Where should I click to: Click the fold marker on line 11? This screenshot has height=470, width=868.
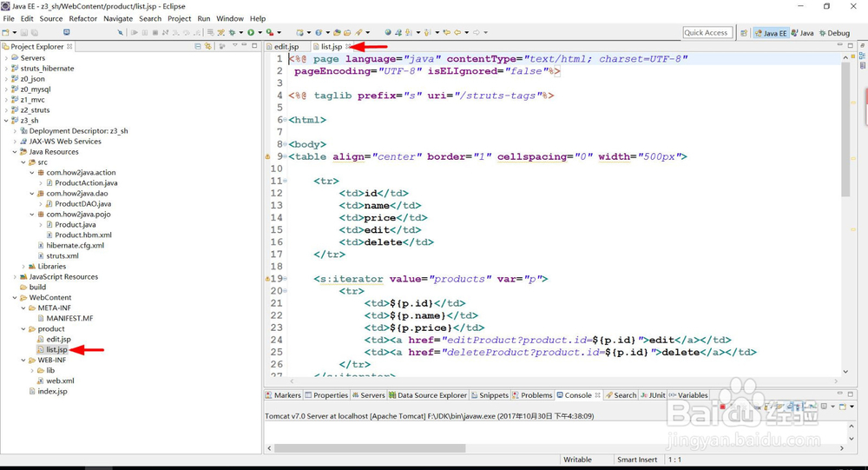pos(285,181)
